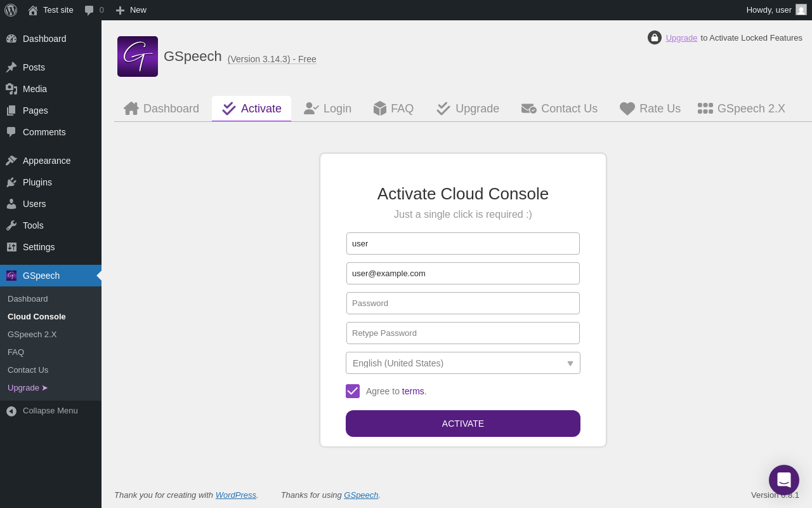Switch to the FAQ tab
The width and height of the screenshot is (812, 508).
[393, 109]
